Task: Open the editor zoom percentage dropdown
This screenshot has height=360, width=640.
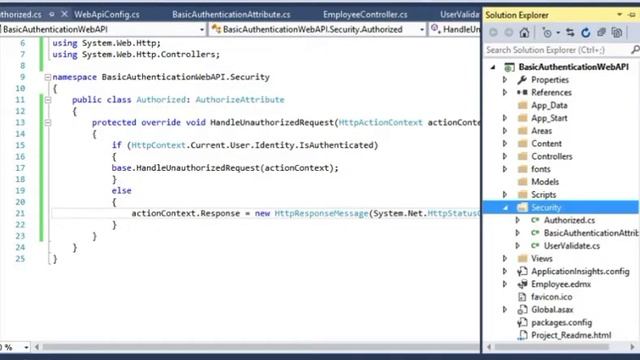Action: click(26, 347)
